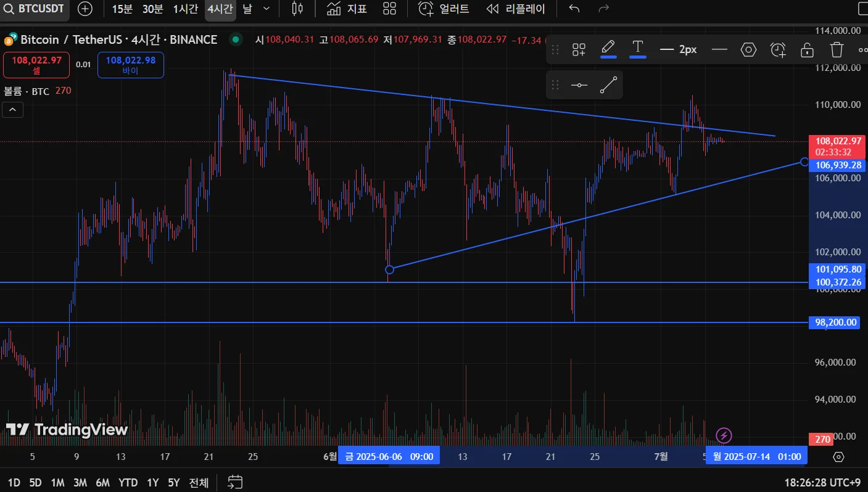Screen dimensions: 868x492
Task: Click the 101,095.80 price axis label
Action: (838, 269)
